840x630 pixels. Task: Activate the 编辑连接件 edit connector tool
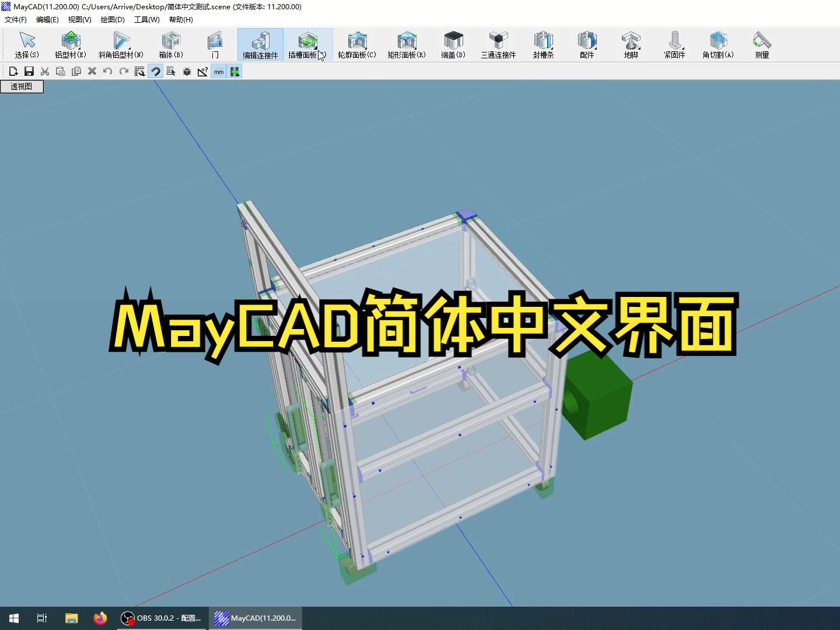[260, 45]
